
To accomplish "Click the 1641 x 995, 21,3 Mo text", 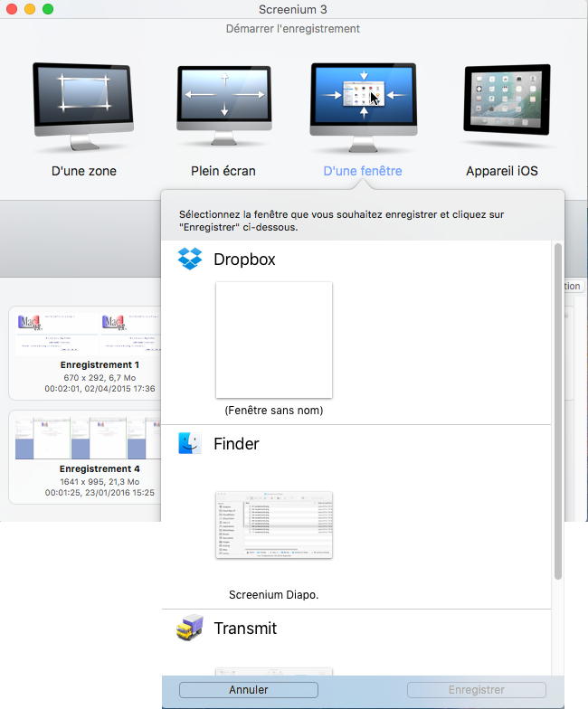I will [x=100, y=481].
